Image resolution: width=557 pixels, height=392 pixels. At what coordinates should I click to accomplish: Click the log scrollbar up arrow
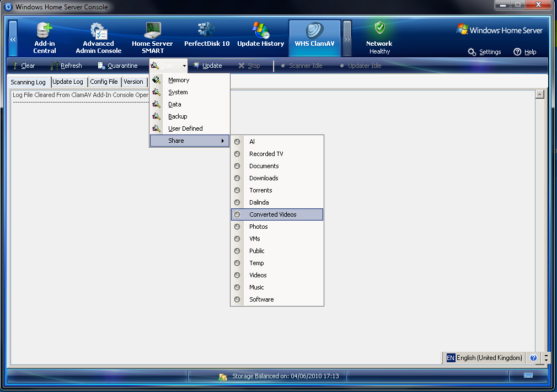(x=540, y=94)
